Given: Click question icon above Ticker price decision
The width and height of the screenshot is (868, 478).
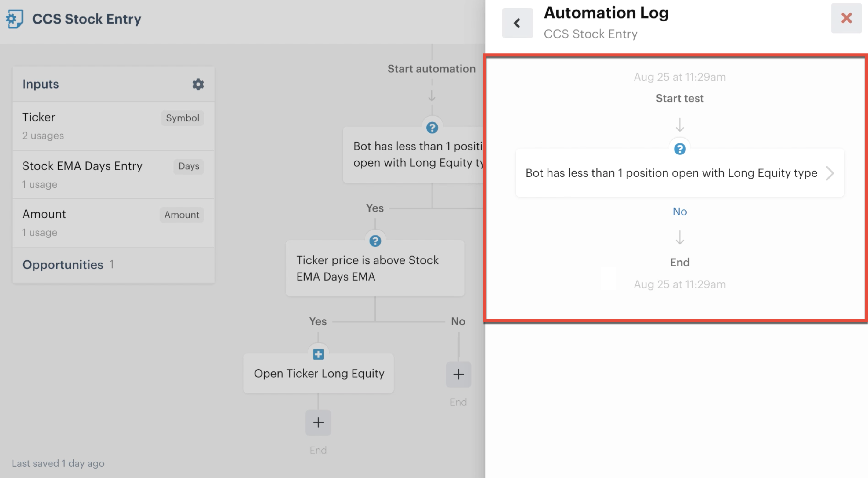Looking at the screenshot, I should coord(375,241).
